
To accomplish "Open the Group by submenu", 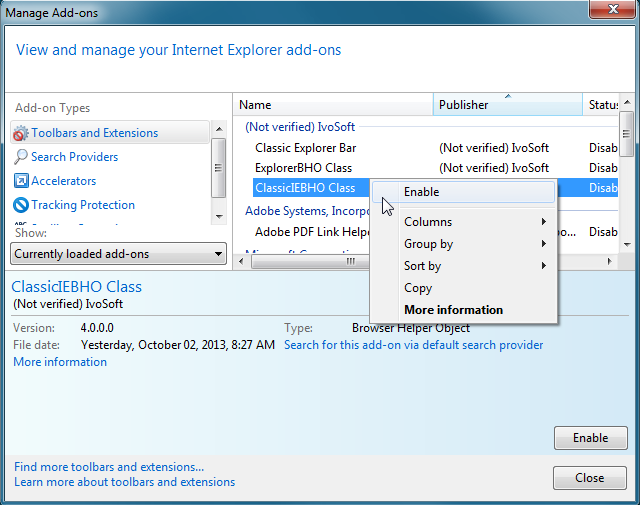I will click(x=463, y=244).
